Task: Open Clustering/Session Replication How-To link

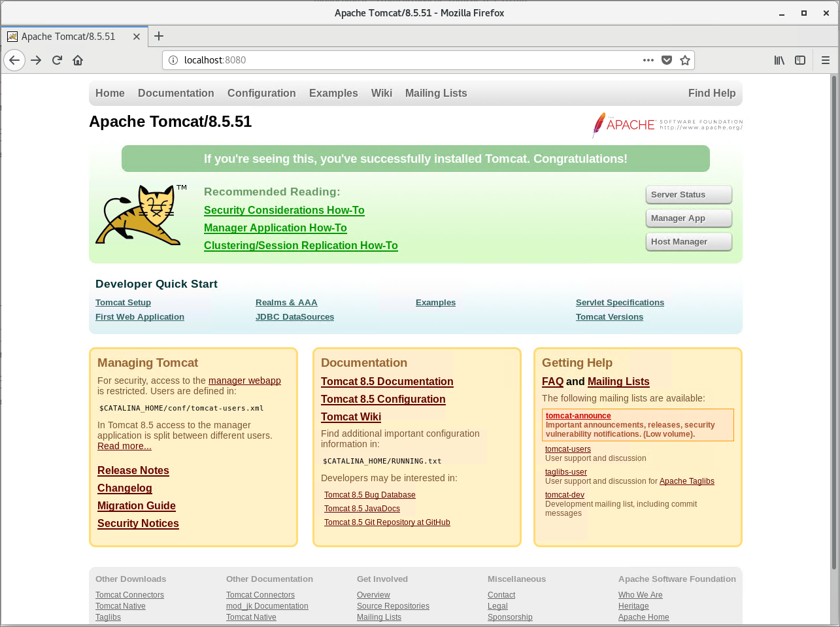Action: [301, 246]
